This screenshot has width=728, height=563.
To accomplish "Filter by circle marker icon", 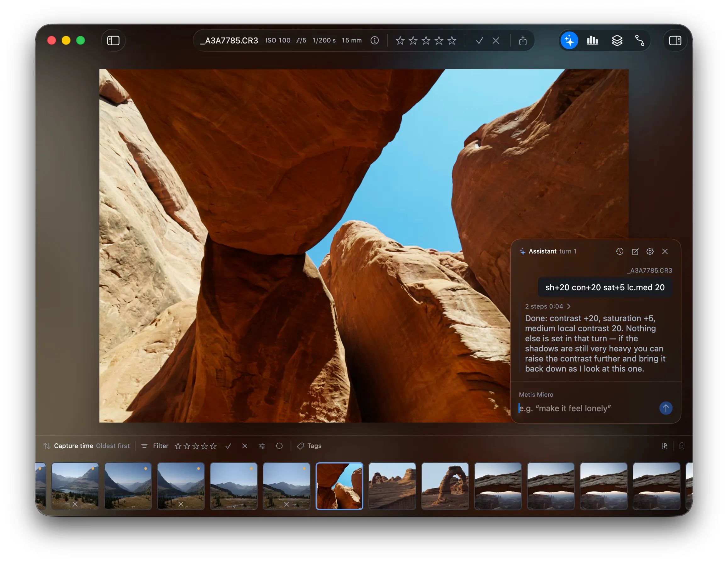I will pos(279,446).
